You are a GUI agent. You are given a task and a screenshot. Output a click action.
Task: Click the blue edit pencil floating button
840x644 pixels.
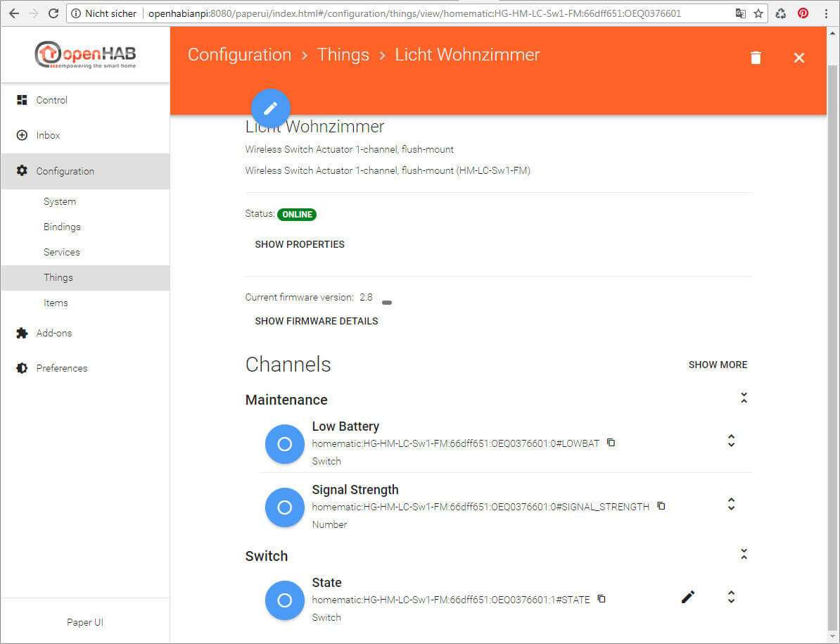[271, 108]
